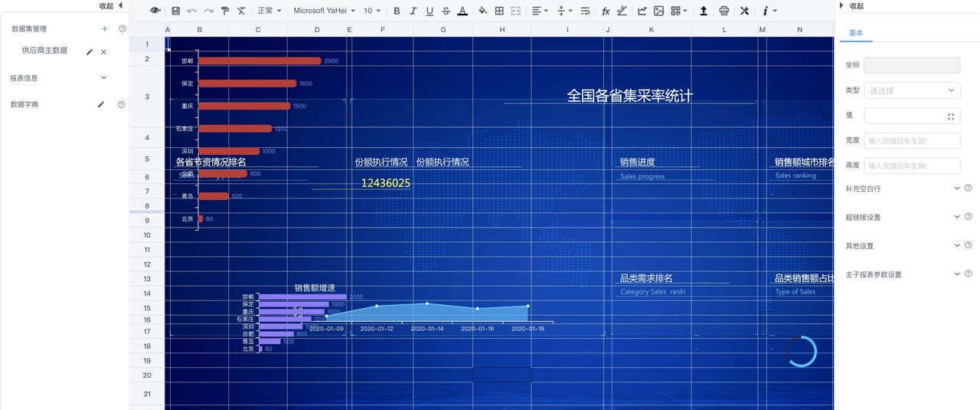Select the format painter tool

[225, 11]
